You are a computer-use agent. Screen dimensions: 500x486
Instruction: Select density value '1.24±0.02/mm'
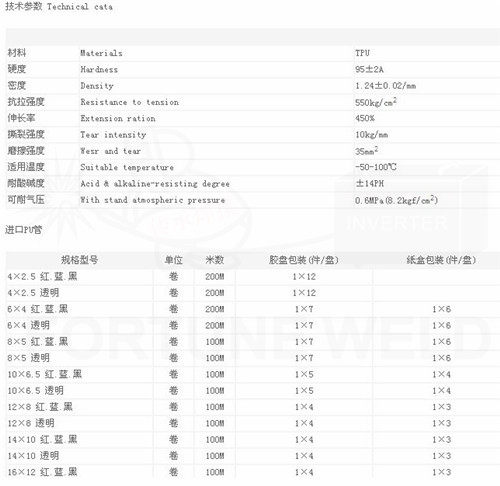[x=385, y=86]
